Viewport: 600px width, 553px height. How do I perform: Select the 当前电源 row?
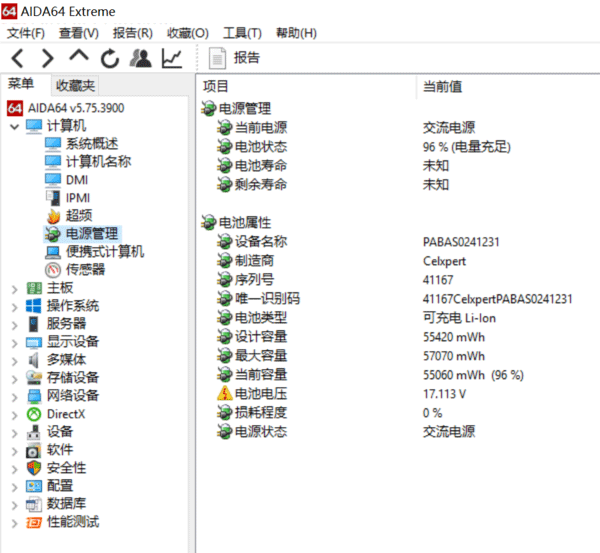point(261,127)
